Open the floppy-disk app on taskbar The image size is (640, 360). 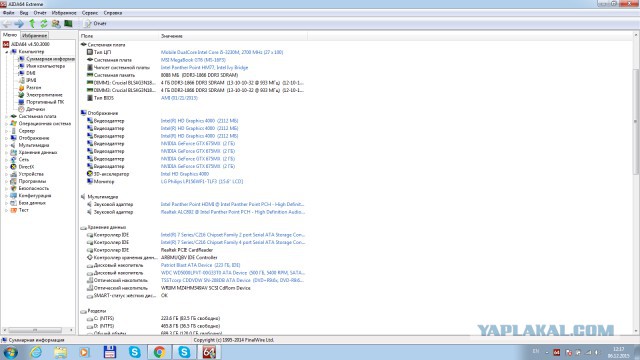110,352
